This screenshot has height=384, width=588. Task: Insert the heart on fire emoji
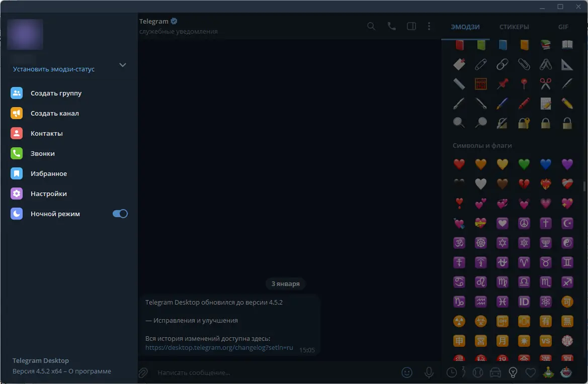coord(546,183)
